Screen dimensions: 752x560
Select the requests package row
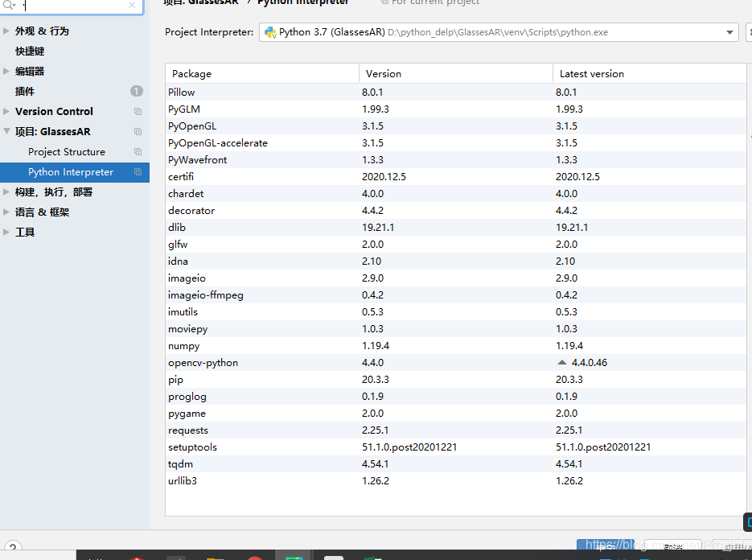point(456,430)
